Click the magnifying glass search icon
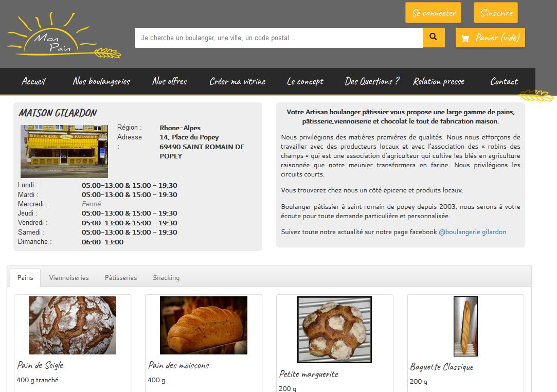557x392 pixels. pyautogui.click(x=433, y=38)
